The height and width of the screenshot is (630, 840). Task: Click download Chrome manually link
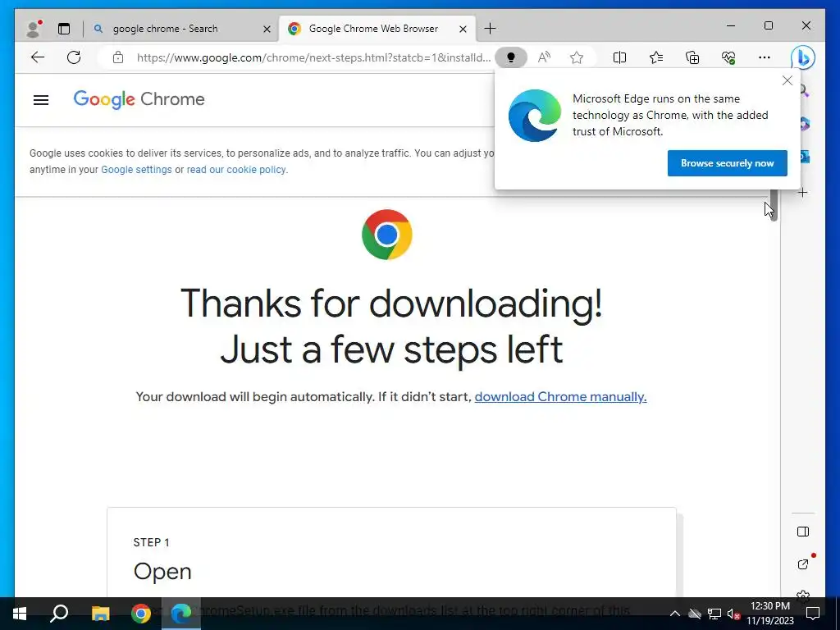click(560, 397)
